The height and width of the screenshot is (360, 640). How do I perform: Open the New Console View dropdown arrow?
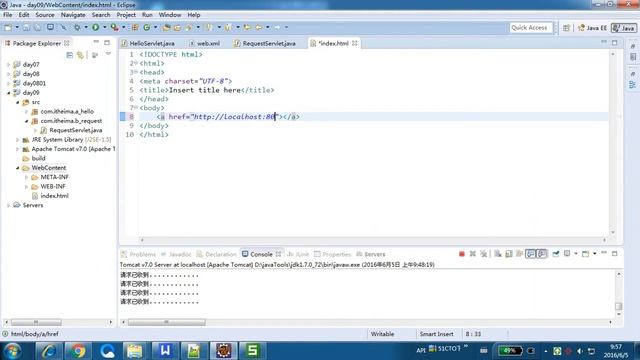click(594, 254)
